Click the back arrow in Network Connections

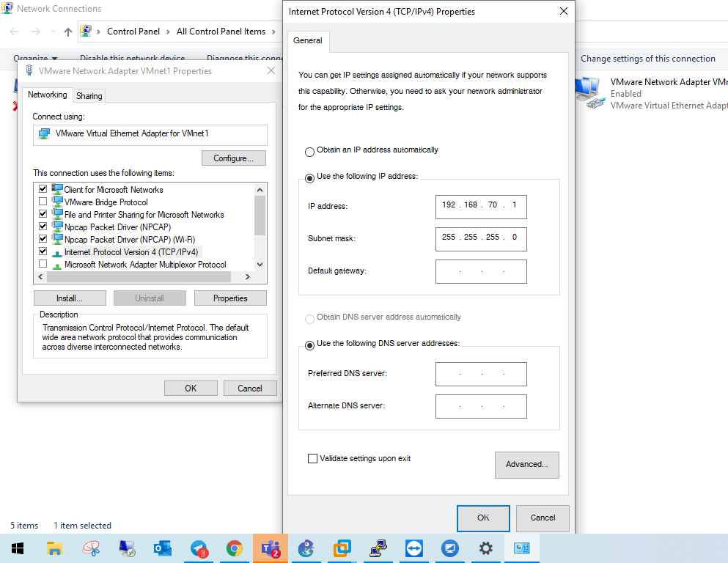click(15, 32)
